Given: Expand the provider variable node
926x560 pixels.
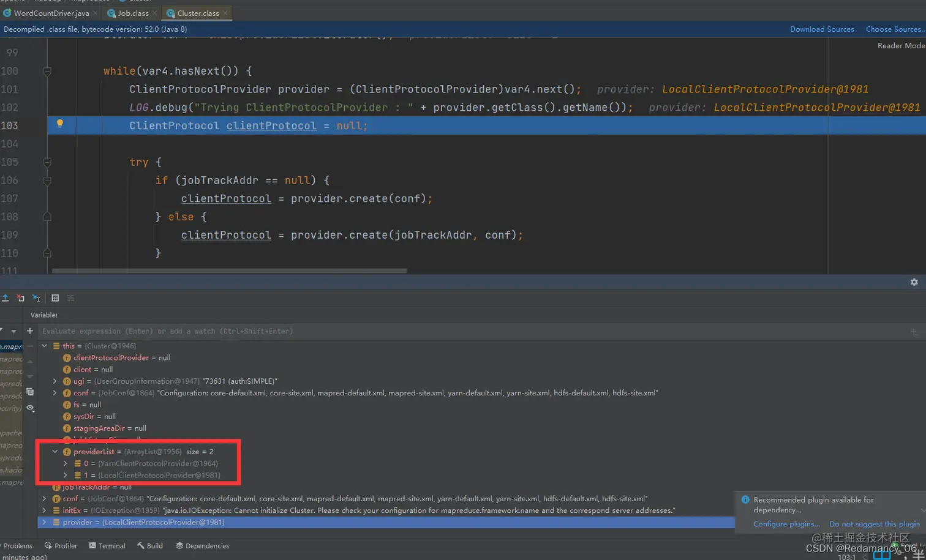Looking at the screenshot, I should (x=44, y=523).
